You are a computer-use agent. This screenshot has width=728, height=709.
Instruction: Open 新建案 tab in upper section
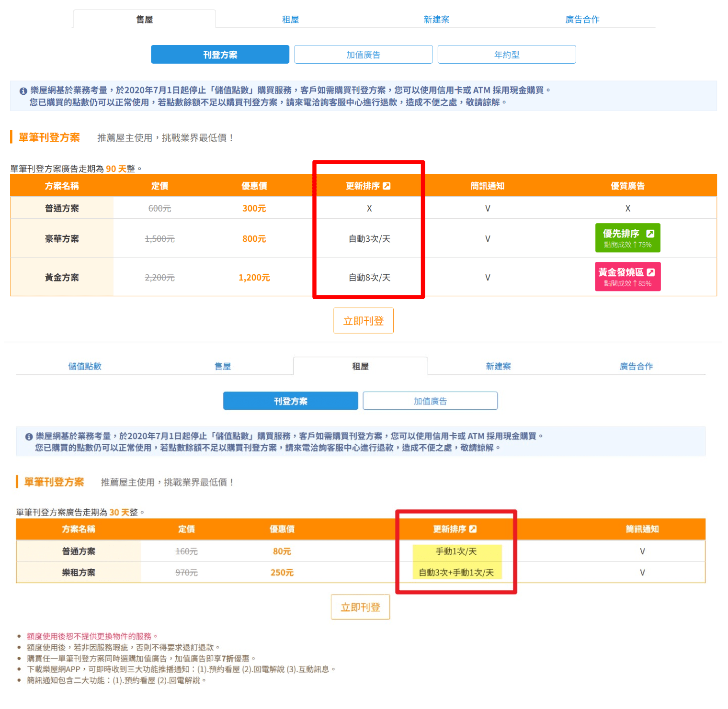[436, 19]
